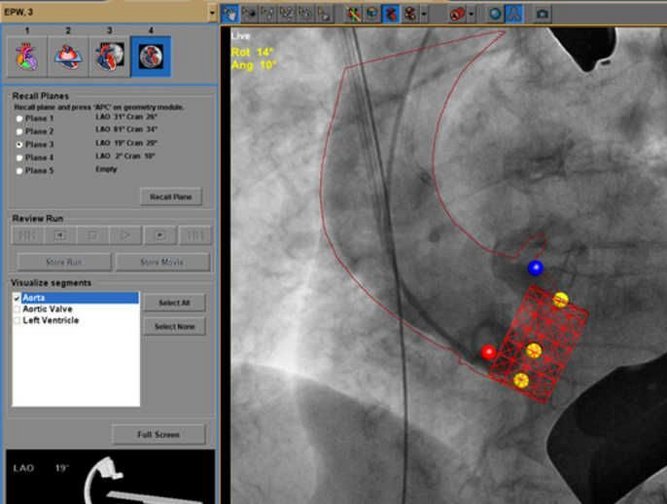Toggle the Left Ventricle segment checkbox
667x504 pixels.
click(x=17, y=320)
